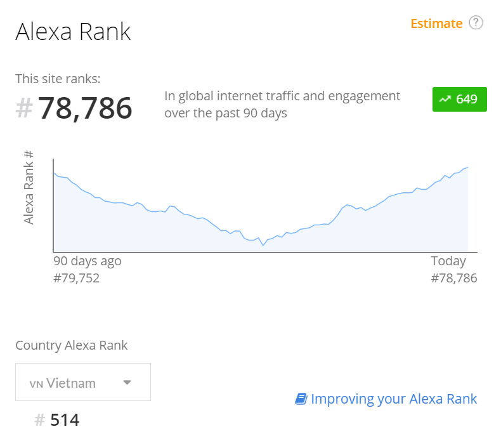Click the dropdown arrow beside Vietnam
This screenshot has width=501, height=448.
click(127, 383)
